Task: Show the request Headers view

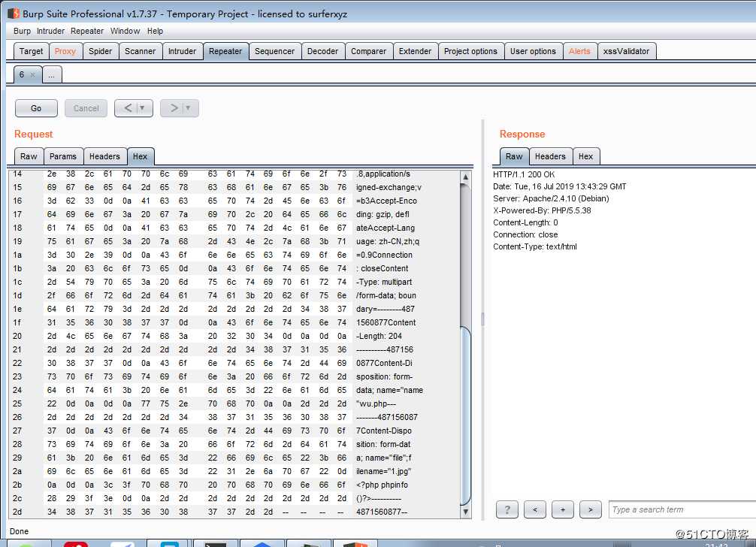Action: pyautogui.click(x=104, y=156)
